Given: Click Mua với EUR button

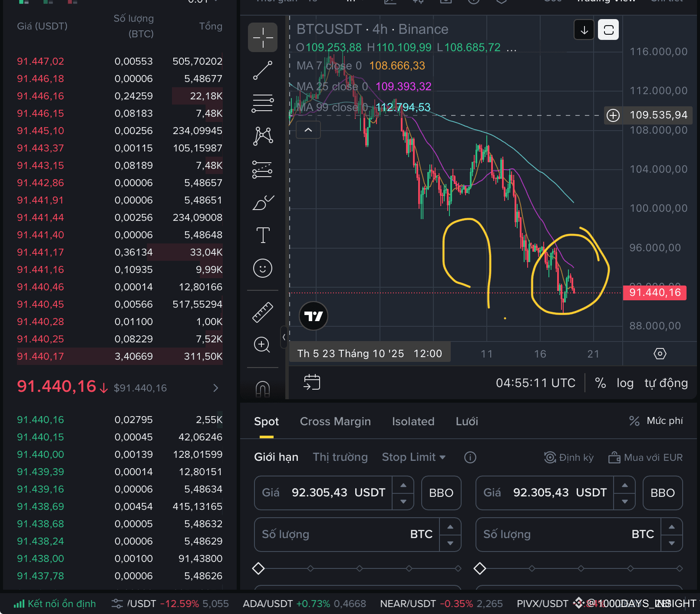Looking at the screenshot, I should (645, 457).
